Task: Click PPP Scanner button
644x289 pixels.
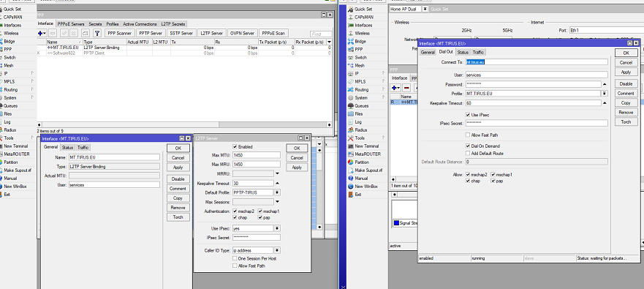Action: pos(120,34)
